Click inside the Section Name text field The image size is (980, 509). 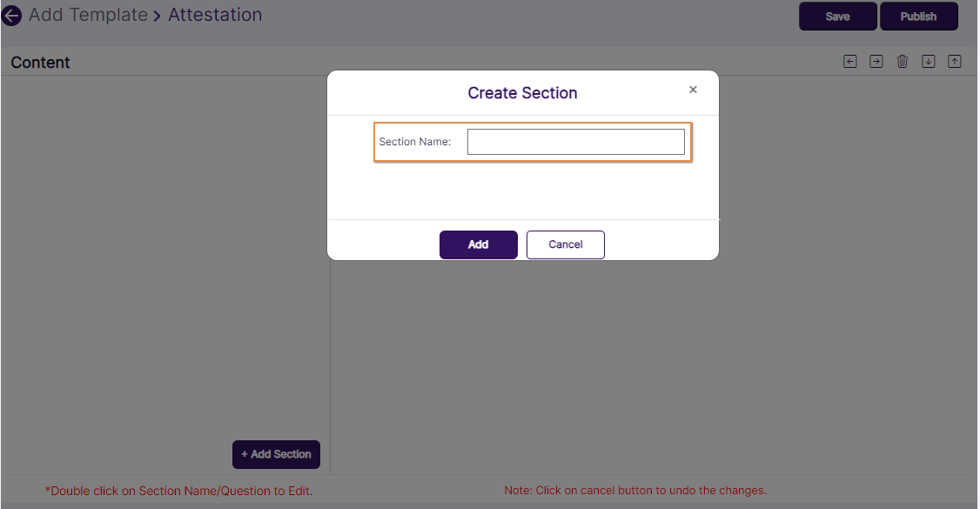(576, 141)
